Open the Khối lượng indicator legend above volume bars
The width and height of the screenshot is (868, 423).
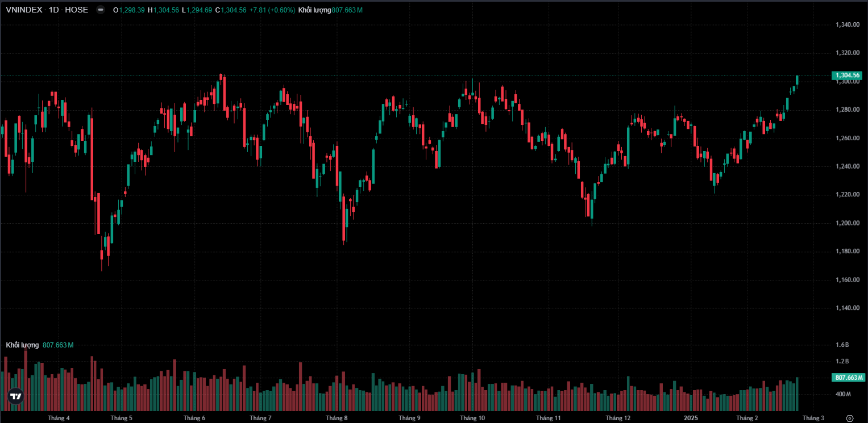(22, 345)
